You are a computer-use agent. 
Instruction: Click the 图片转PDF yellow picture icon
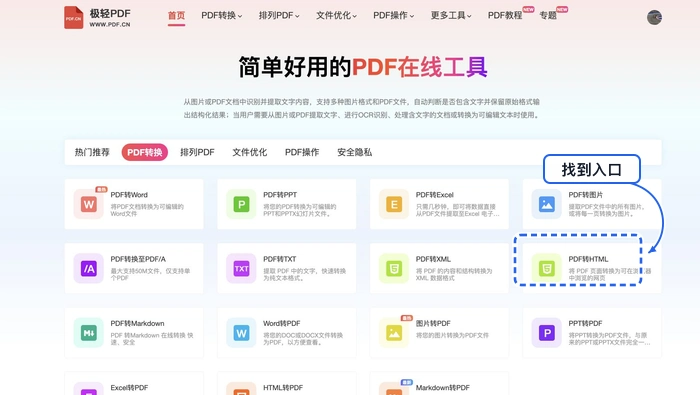394,333
